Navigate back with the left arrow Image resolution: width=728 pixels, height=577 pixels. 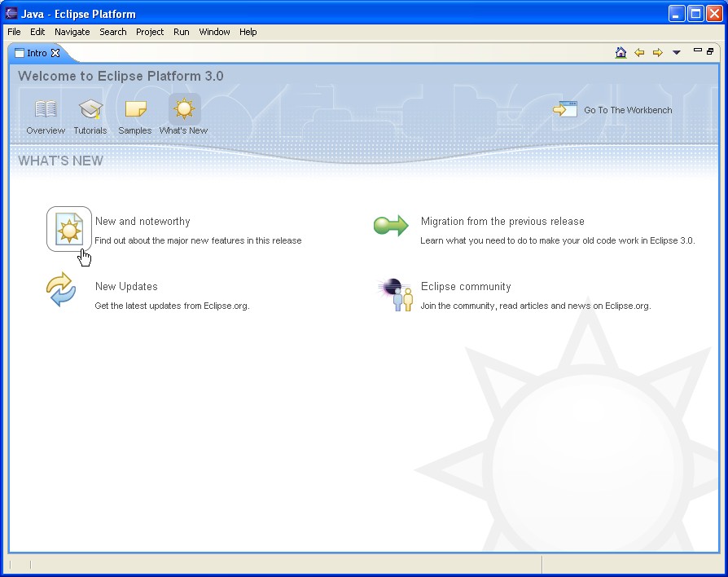[x=639, y=52]
